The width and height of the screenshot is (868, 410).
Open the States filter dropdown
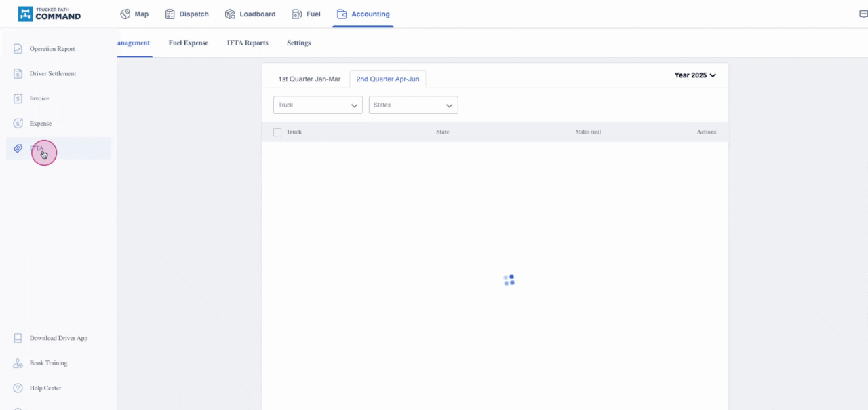(x=414, y=105)
